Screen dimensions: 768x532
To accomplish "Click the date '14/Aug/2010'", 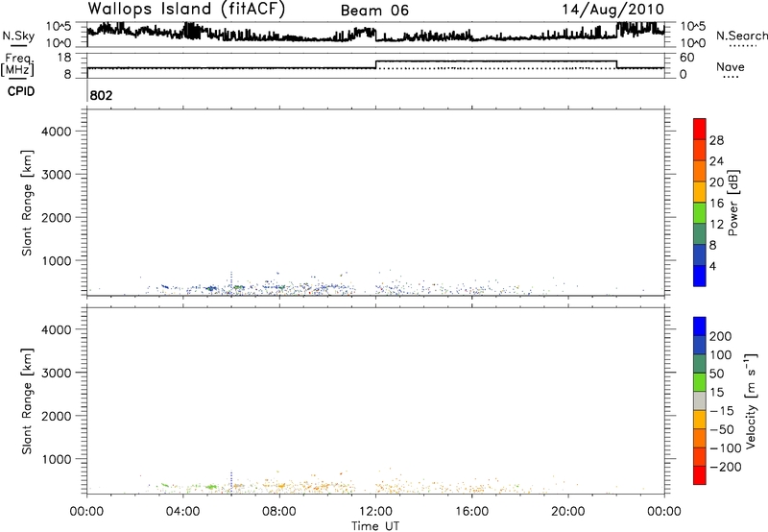I will [x=612, y=10].
